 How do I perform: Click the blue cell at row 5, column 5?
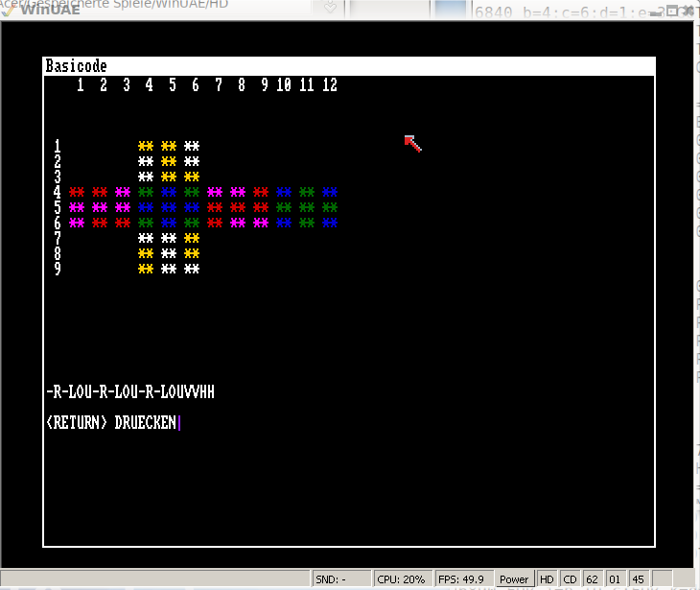(169, 208)
